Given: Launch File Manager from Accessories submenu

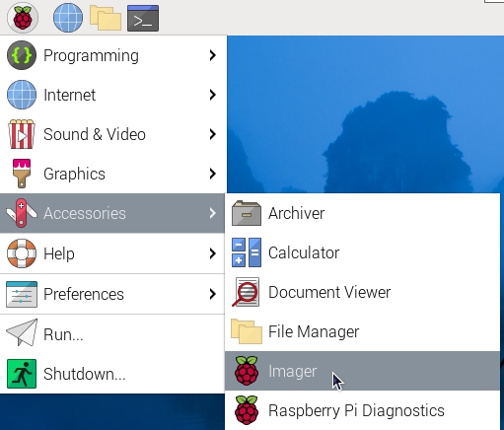Looking at the screenshot, I should 362,331.
